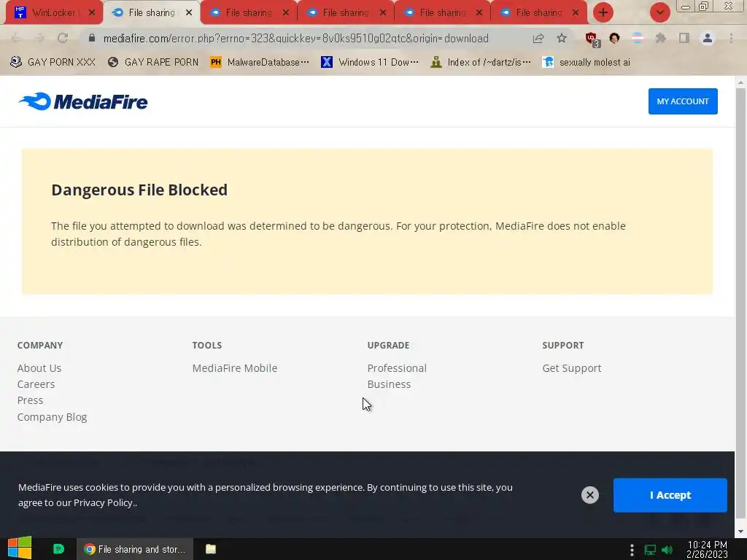The image size is (747, 560).
Task: Open File Explorer from the taskbar
Action: click(211, 549)
